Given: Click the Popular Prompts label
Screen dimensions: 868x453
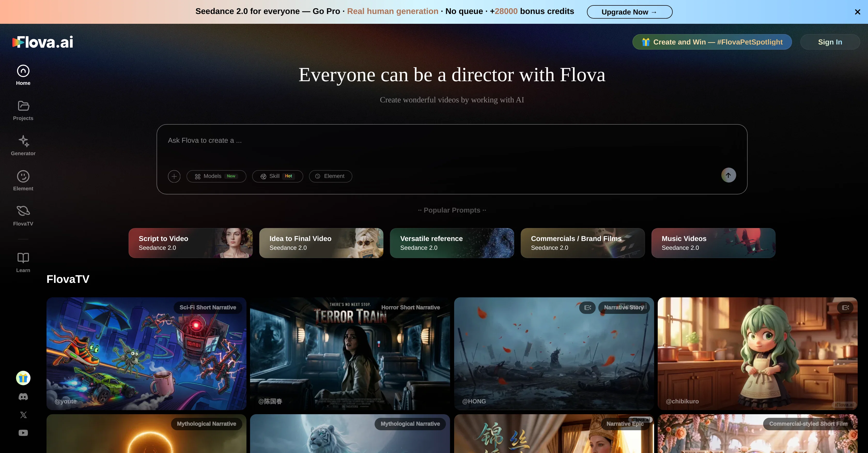Looking at the screenshot, I should [x=452, y=210].
